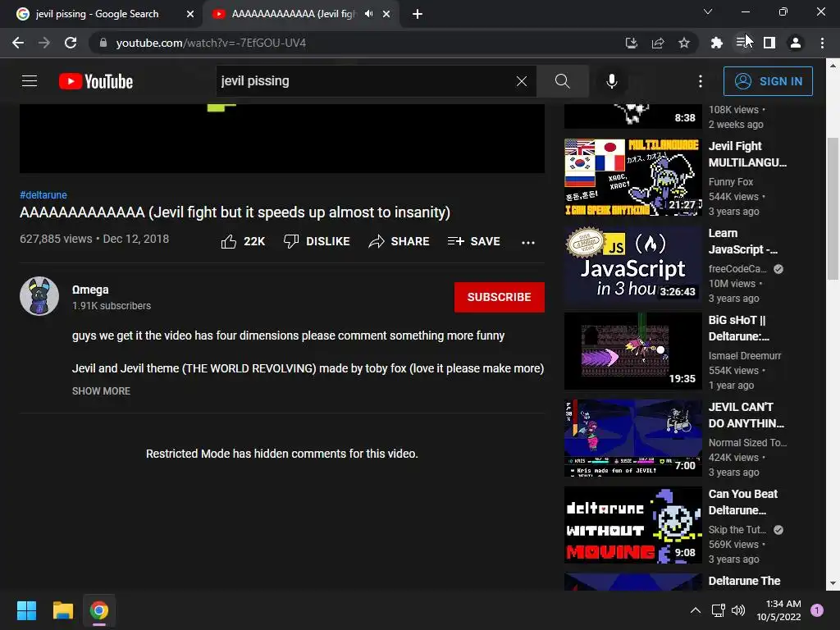The width and height of the screenshot is (840, 630).
Task: Open a new browser tab
Action: (x=418, y=14)
